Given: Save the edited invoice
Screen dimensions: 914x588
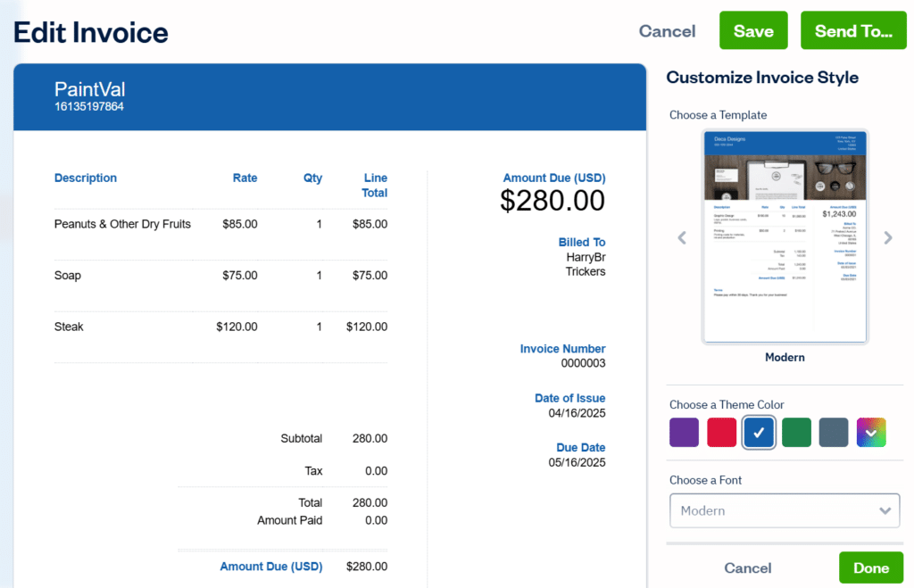Looking at the screenshot, I should tap(753, 29).
